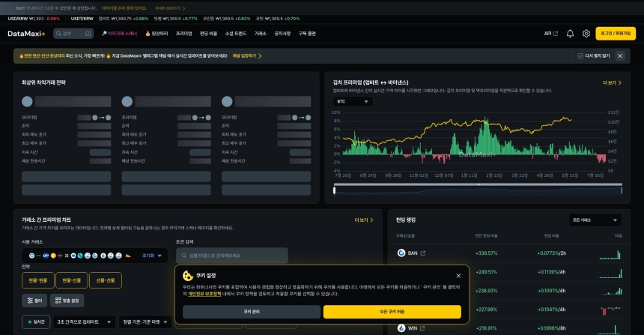Open the 모든 거래소 exchange dropdown
Image resolution: width=644 pixels, height=335 pixels.
tap(595, 220)
